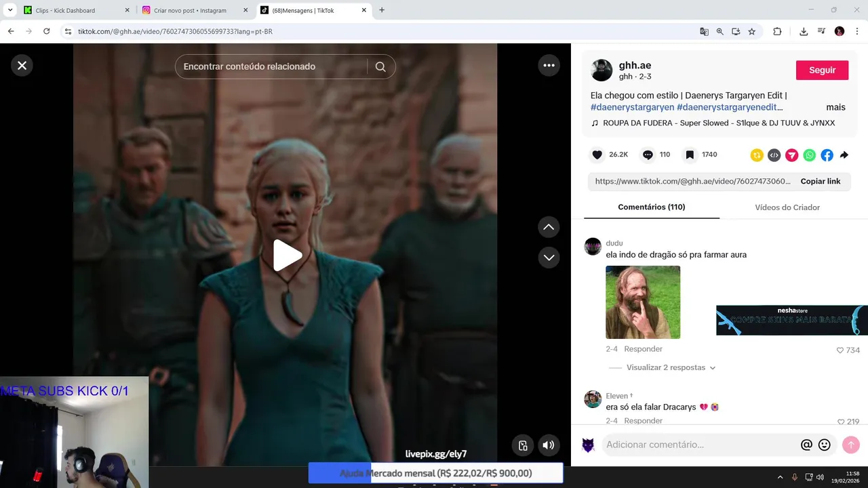The height and width of the screenshot is (488, 868).
Task: Like the video with the heart icon
Action: click(597, 155)
